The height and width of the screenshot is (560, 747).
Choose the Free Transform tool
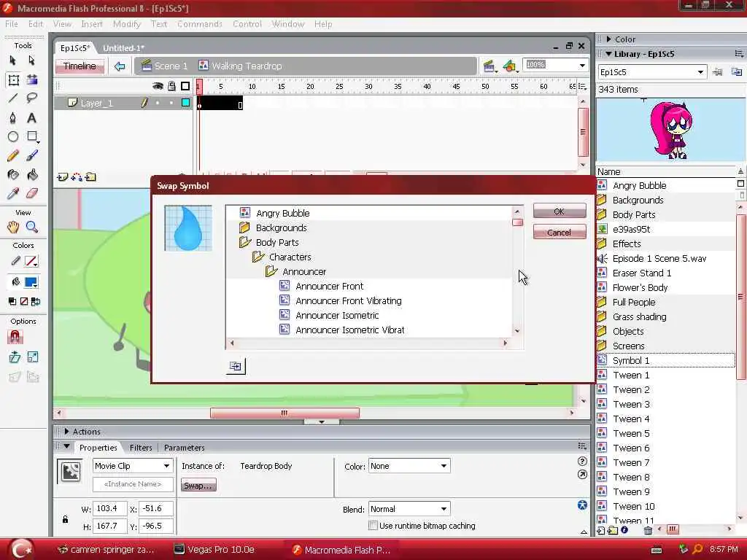click(x=13, y=79)
